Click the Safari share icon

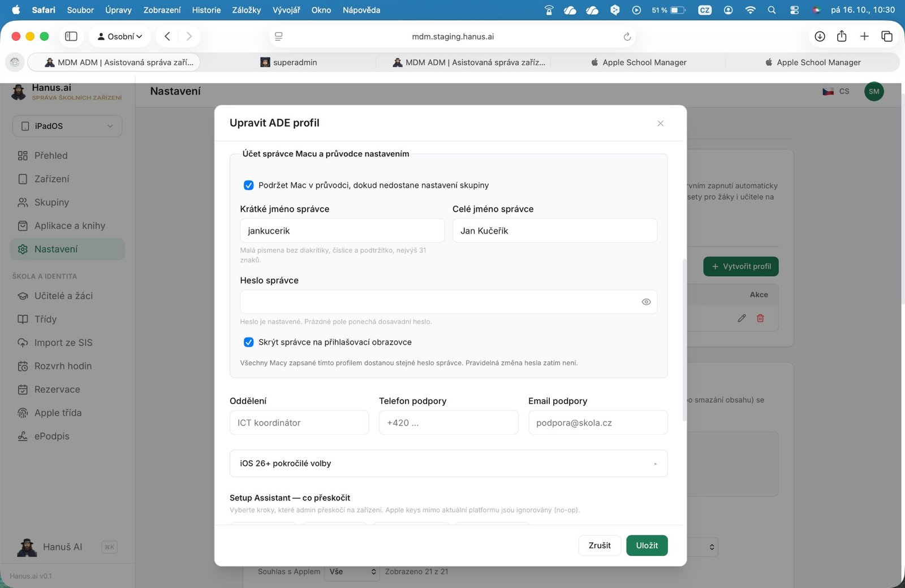pos(842,37)
